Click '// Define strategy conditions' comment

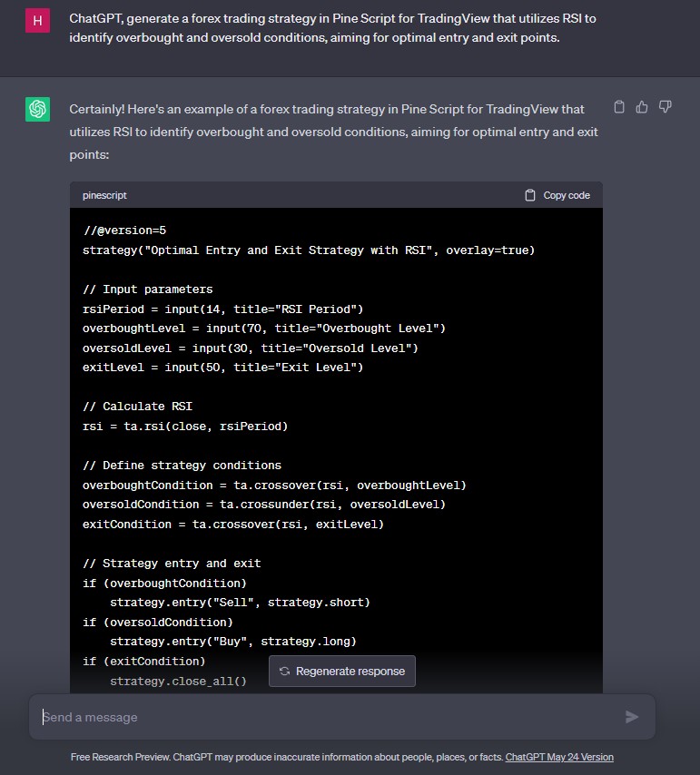pyautogui.click(x=182, y=466)
